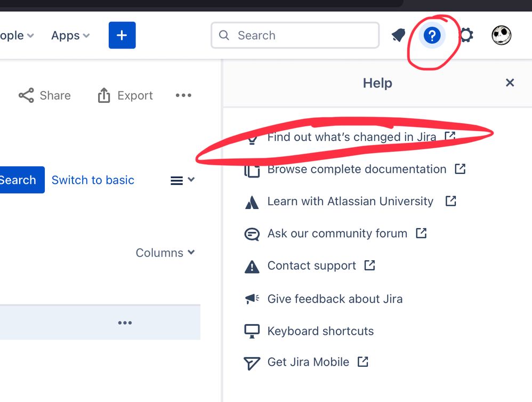The height and width of the screenshot is (402, 532).
Task: Click external link icon beside Contact support
Action: [x=369, y=265]
